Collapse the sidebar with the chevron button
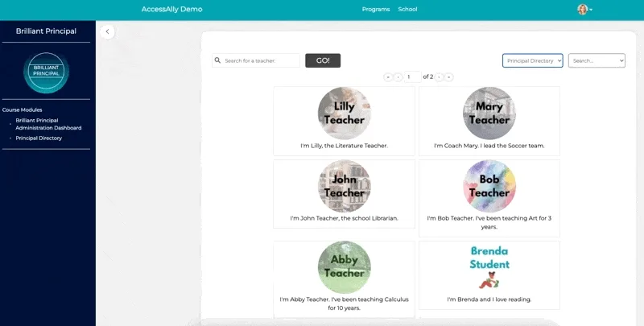644x326 pixels. tap(107, 31)
